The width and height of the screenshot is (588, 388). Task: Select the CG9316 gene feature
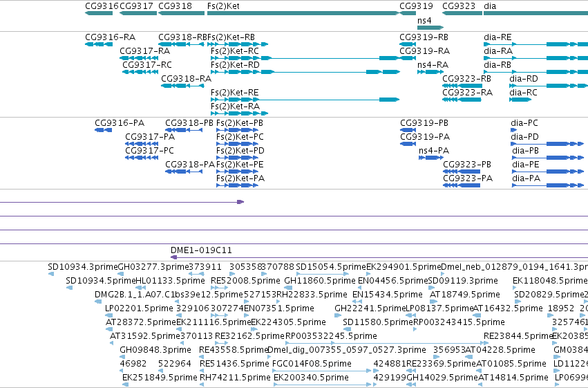[x=99, y=13]
